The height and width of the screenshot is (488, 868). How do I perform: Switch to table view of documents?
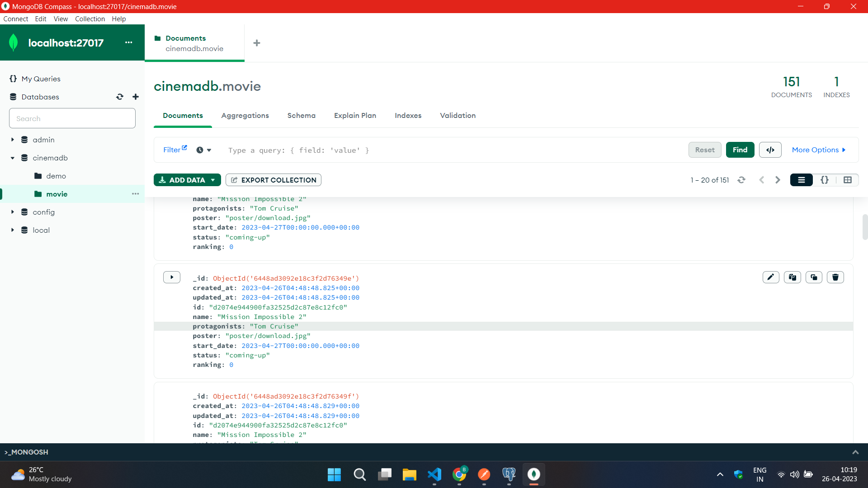pyautogui.click(x=848, y=180)
